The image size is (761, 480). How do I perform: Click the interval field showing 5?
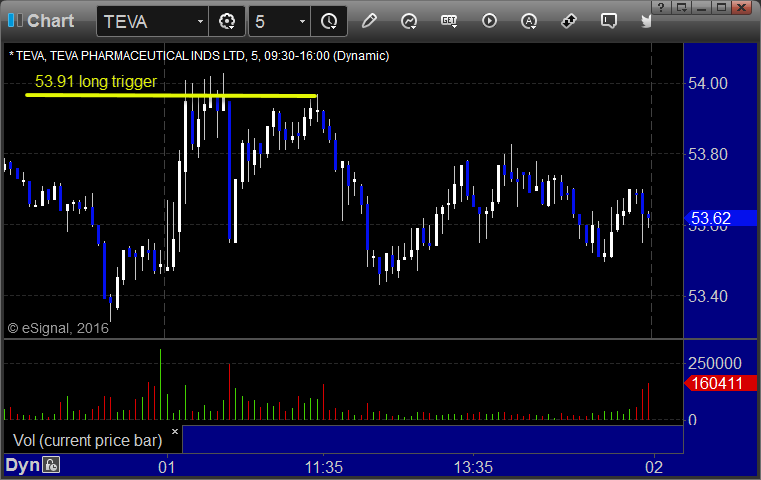(x=280, y=21)
